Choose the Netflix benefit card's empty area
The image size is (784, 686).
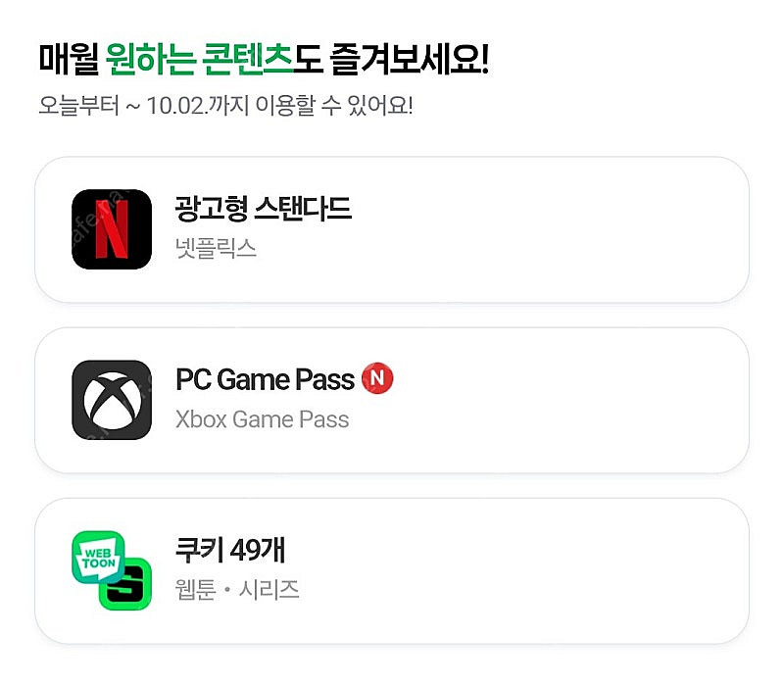550,229
